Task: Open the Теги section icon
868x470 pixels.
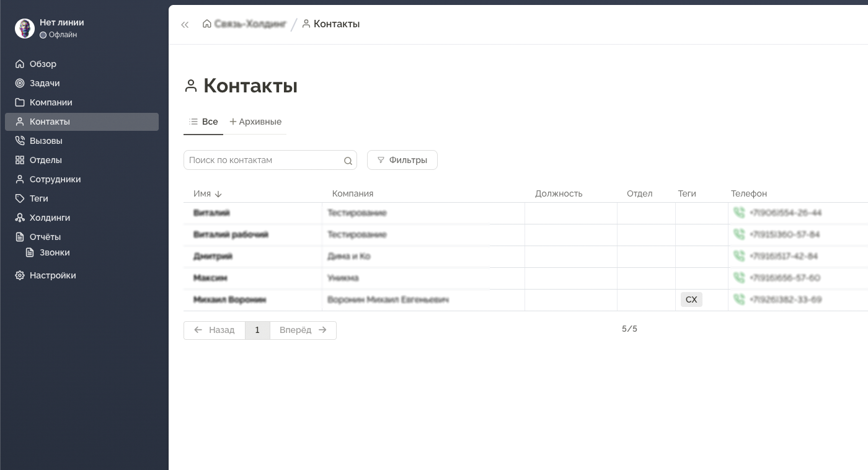Action: pyautogui.click(x=19, y=198)
